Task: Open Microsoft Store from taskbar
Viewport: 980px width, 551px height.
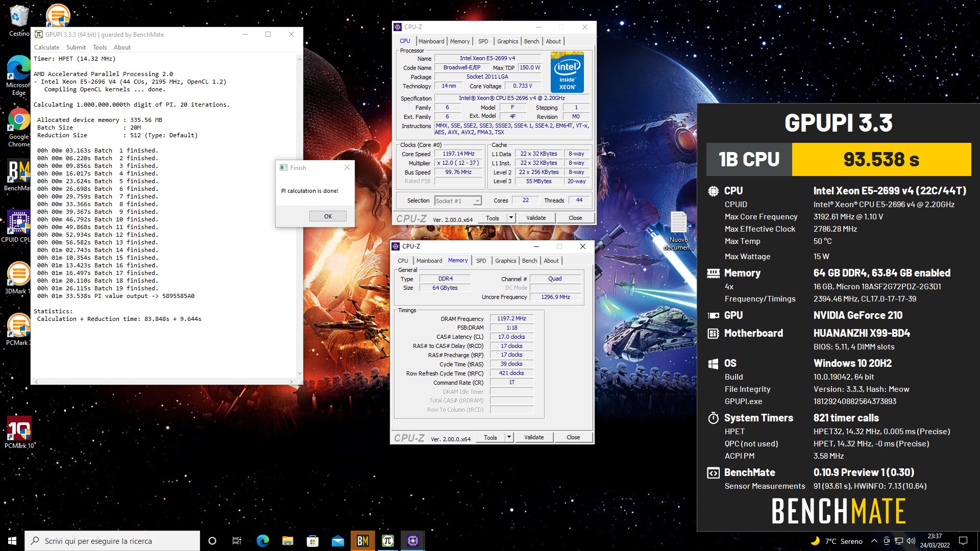Action: [312, 541]
